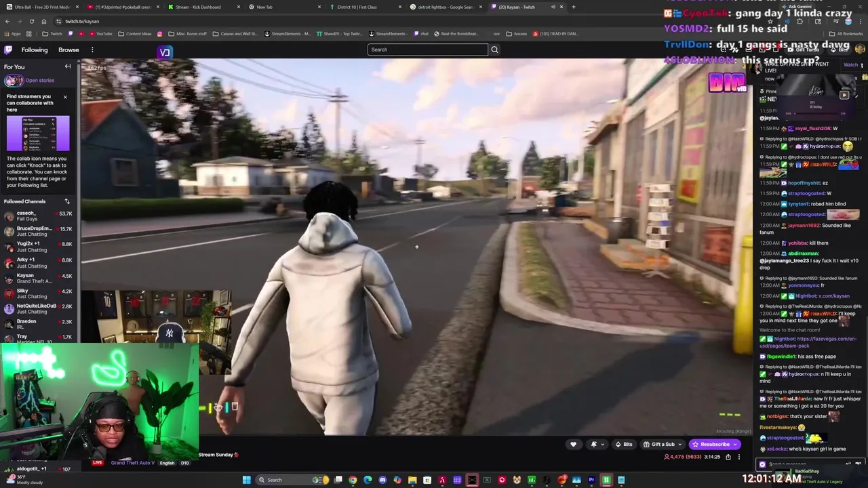868x488 pixels.
Task: Click the D10 stream tag
Action: pos(184,463)
